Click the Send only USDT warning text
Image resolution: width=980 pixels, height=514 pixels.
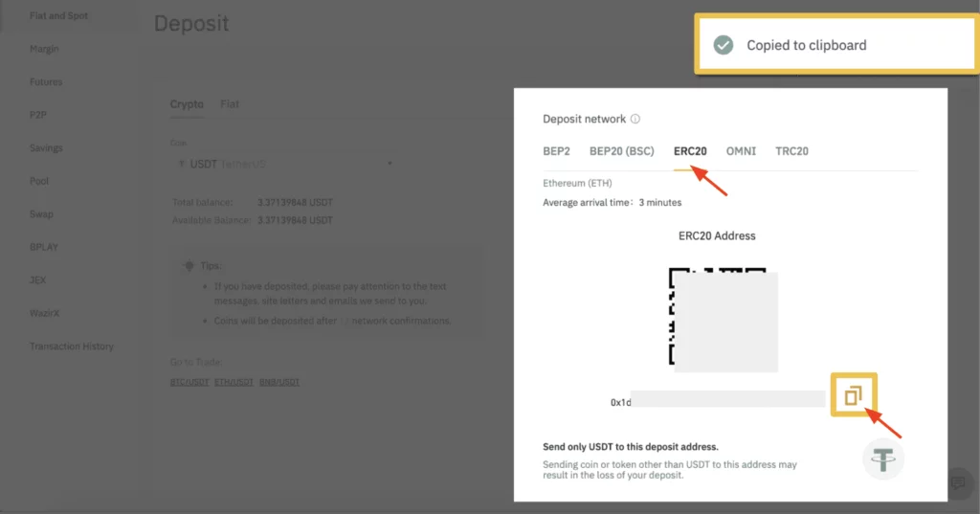click(631, 447)
